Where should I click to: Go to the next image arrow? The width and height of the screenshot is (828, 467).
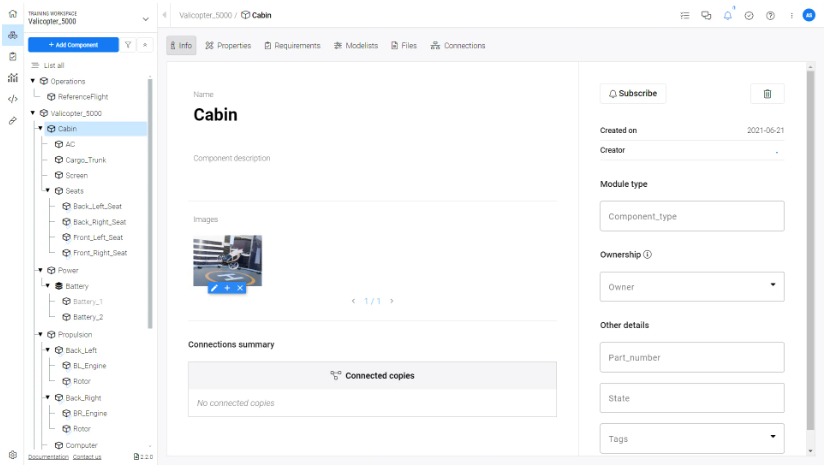[x=392, y=301]
